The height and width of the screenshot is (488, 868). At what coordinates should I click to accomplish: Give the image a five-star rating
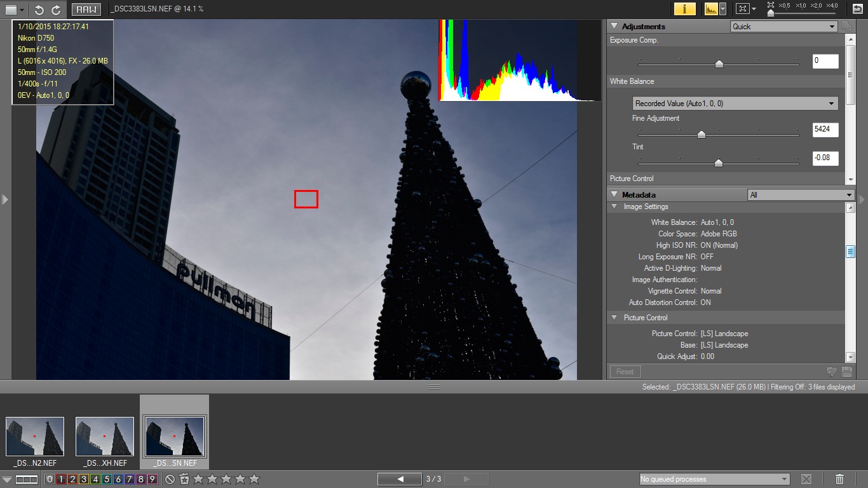254,479
